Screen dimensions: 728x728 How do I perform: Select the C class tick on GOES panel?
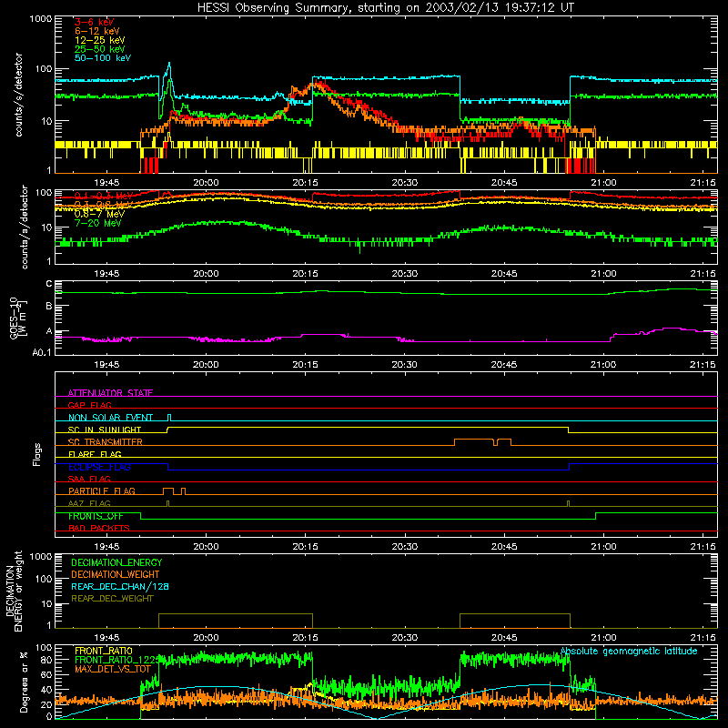tap(49, 284)
